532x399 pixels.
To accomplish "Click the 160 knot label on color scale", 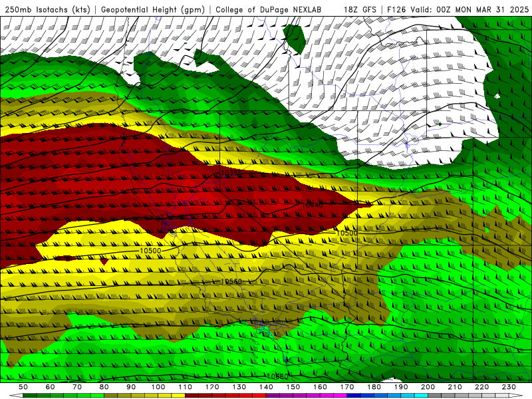I will [x=320, y=387].
